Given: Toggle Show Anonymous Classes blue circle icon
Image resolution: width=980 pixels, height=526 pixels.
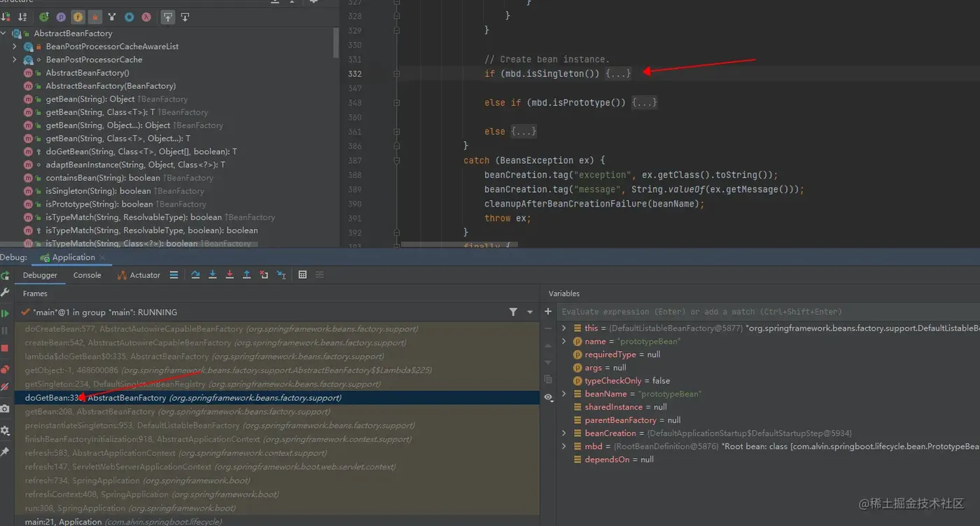Looking at the screenshot, I should click(129, 17).
